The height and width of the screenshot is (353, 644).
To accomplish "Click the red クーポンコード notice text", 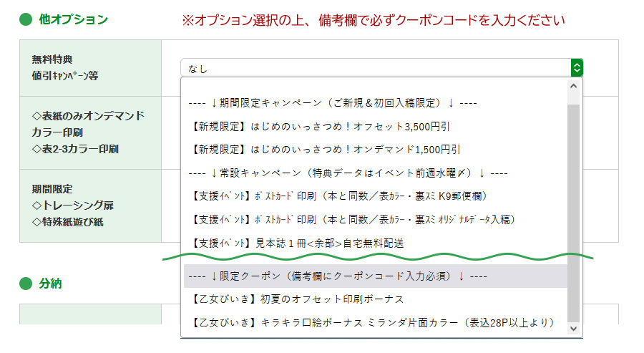I will coord(373,20).
